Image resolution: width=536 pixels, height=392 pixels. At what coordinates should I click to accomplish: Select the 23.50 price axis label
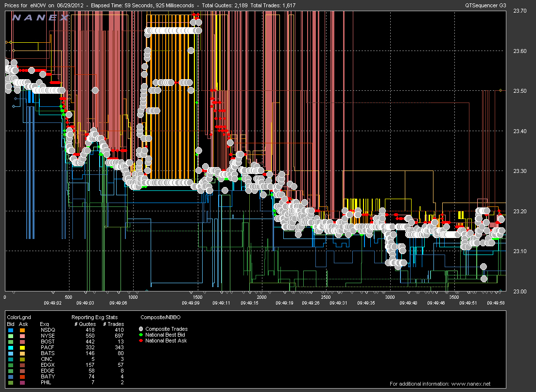tap(520, 91)
